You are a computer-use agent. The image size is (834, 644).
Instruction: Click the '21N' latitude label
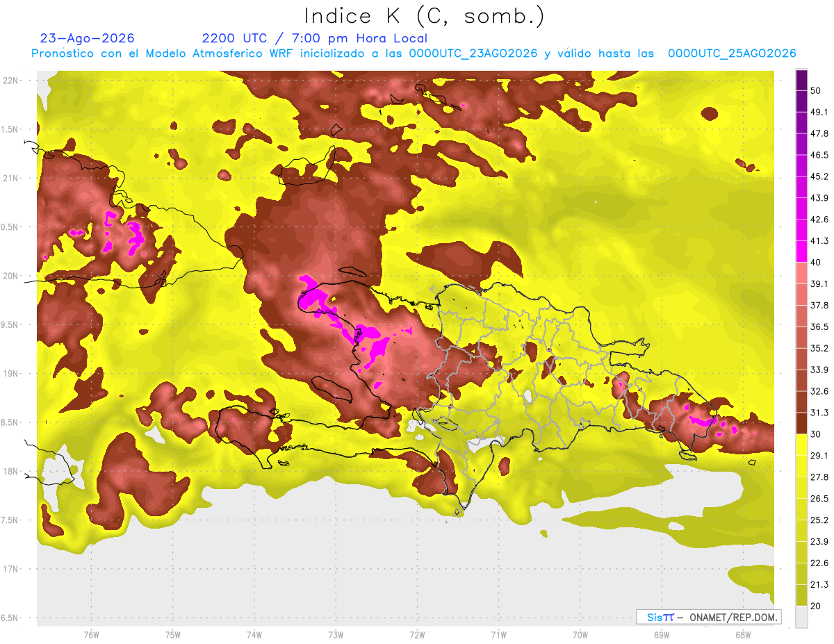tap(10, 178)
